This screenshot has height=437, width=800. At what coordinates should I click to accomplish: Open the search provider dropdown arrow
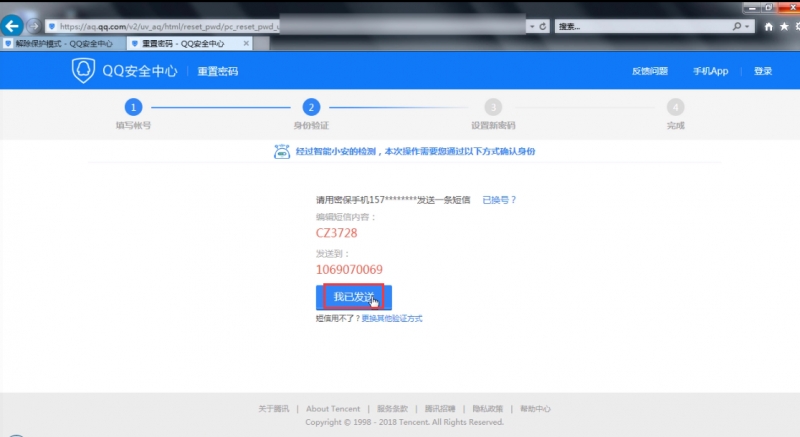click(x=747, y=26)
